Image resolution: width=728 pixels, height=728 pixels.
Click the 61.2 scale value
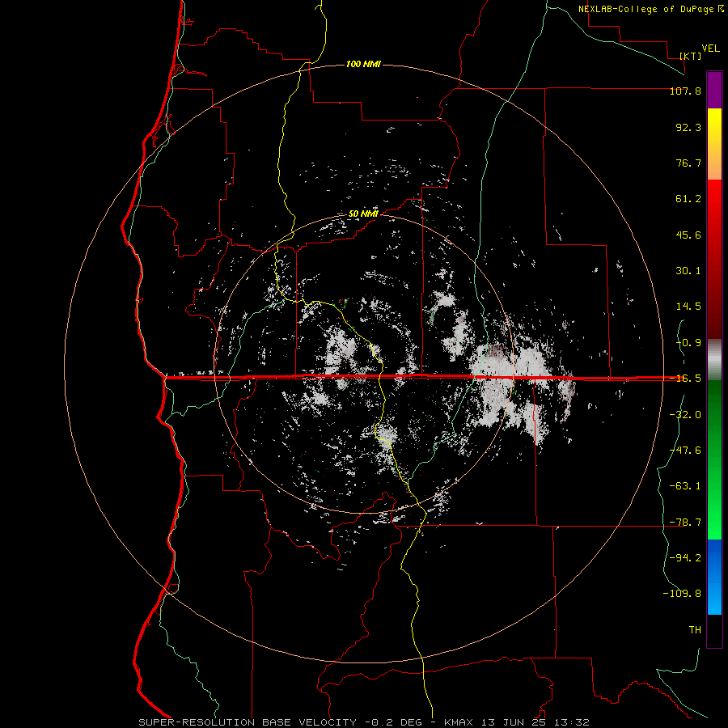tap(688, 199)
